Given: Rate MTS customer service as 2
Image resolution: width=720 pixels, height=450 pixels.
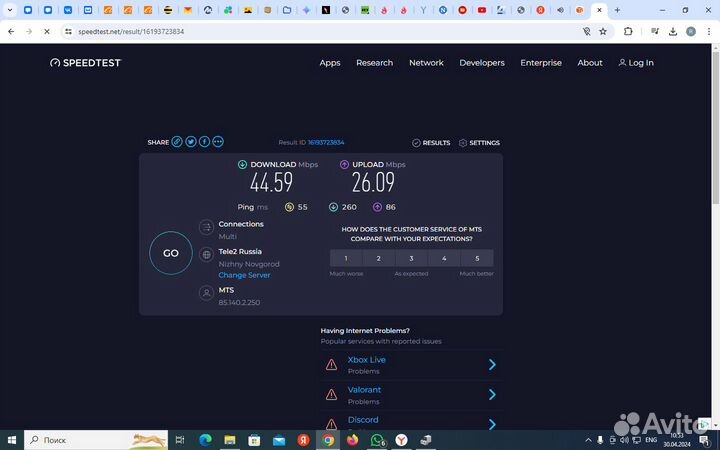Looking at the screenshot, I should pyautogui.click(x=378, y=258).
